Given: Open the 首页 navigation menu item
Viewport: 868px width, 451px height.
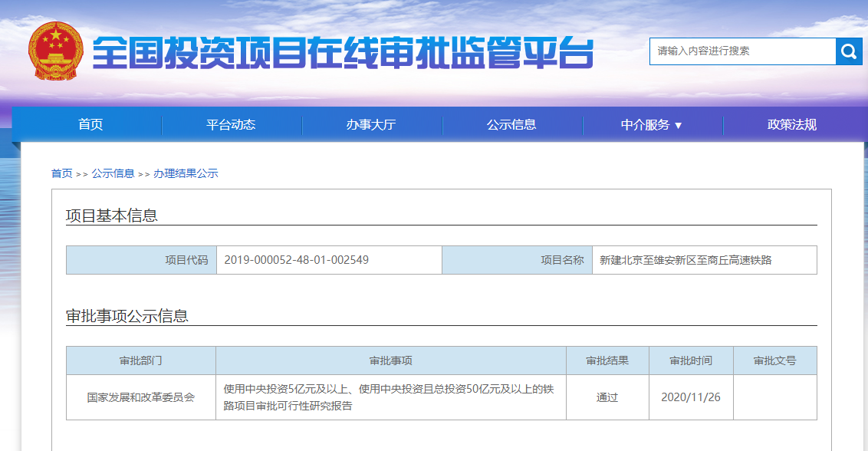Looking at the screenshot, I should (90, 125).
